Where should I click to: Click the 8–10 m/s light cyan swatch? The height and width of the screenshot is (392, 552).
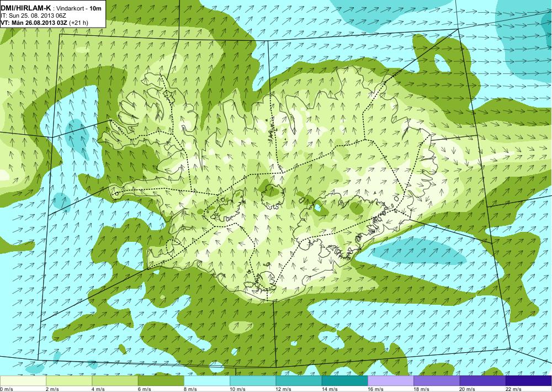click(207, 381)
